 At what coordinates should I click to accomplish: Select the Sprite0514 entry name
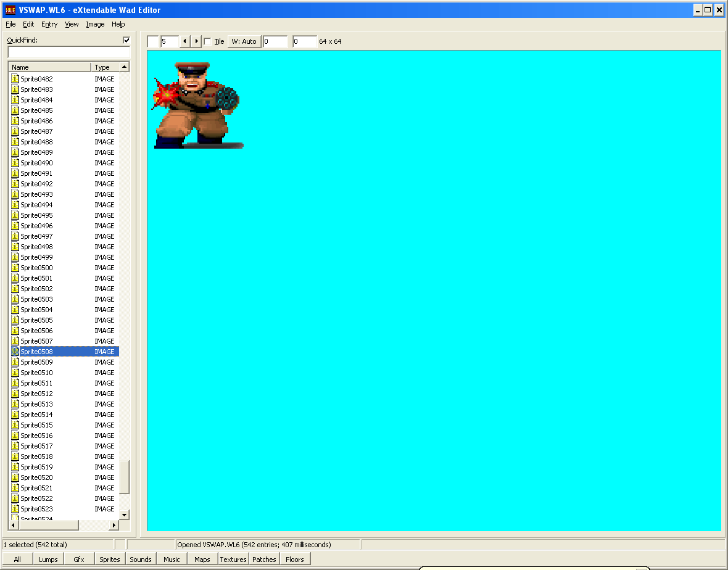pos(36,415)
